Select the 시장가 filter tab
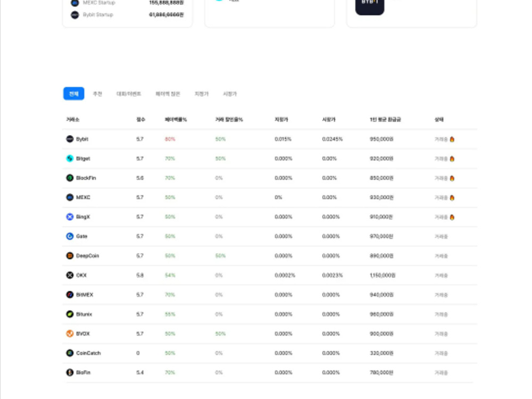The width and height of the screenshot is (532, 399). 230,94
